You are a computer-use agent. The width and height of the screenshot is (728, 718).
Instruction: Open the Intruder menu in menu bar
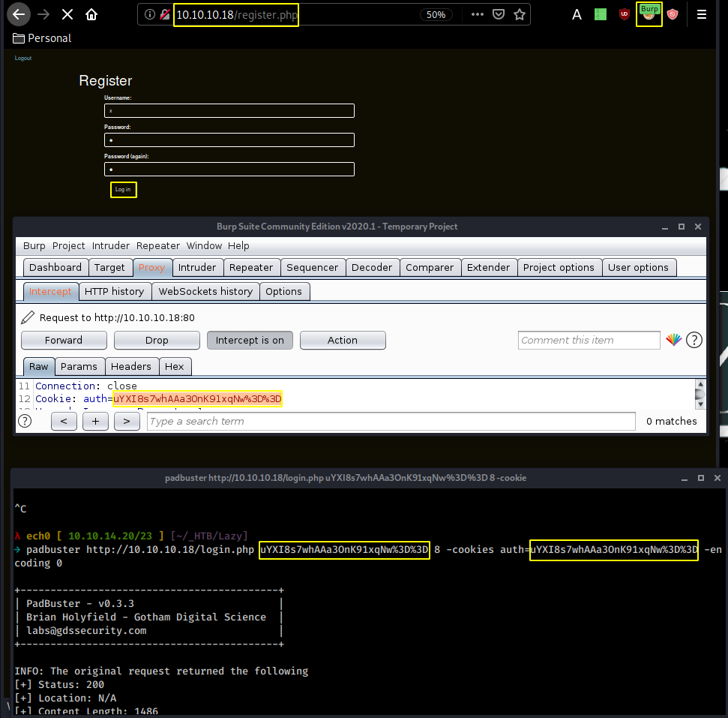pyautogui.click(x=110, y=245)
